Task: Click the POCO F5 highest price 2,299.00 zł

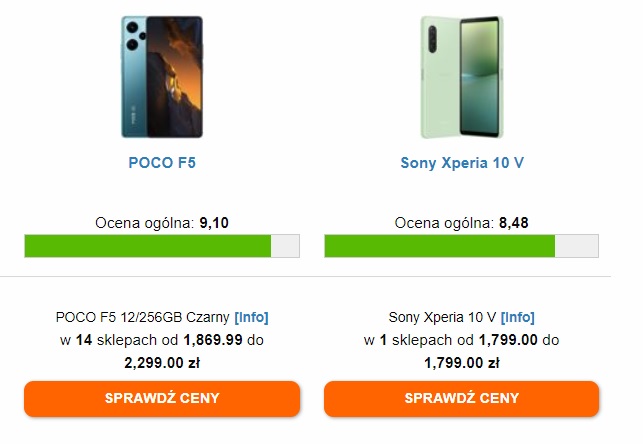Action: point(162,363)
